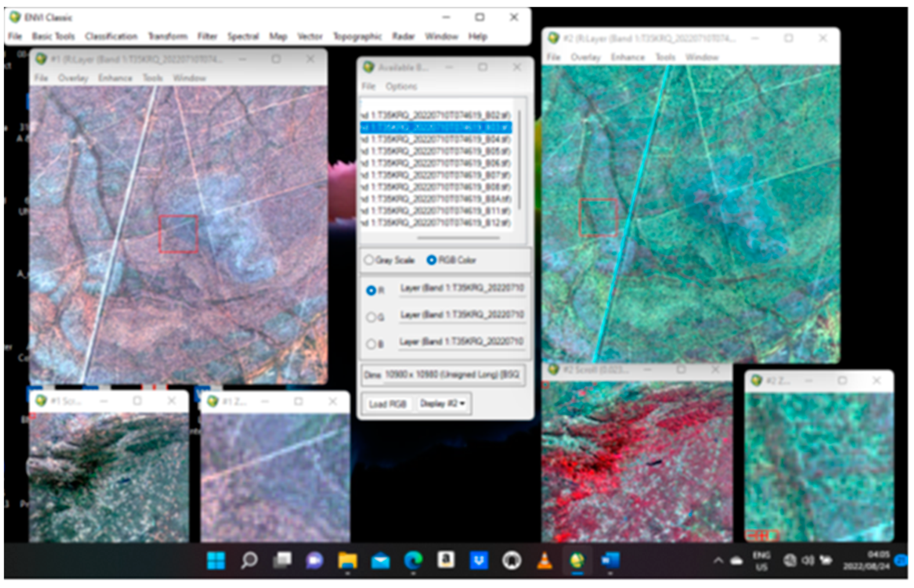The width and height of the screenshot is (914, 588).
Task: Select the G band radio button
Action: [x=371, y=317]
